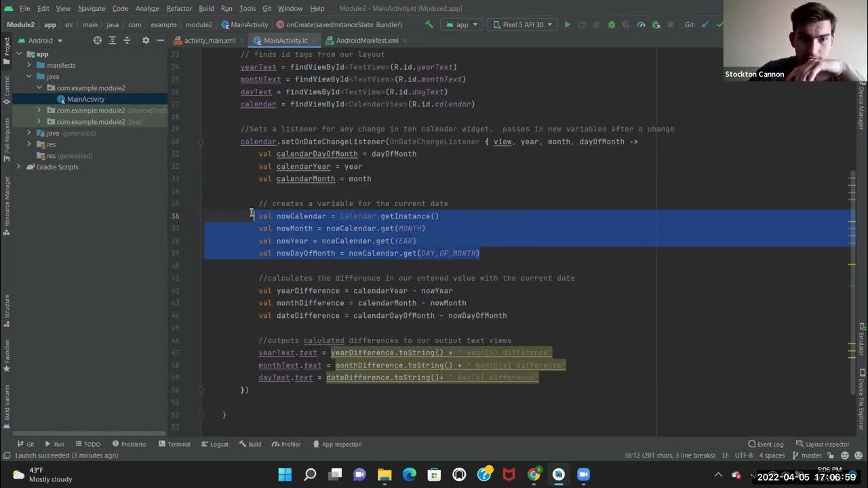The height and width of the screenshot is (488, 868).
Task: Open the Build menu
Action: tap(206, 8)
